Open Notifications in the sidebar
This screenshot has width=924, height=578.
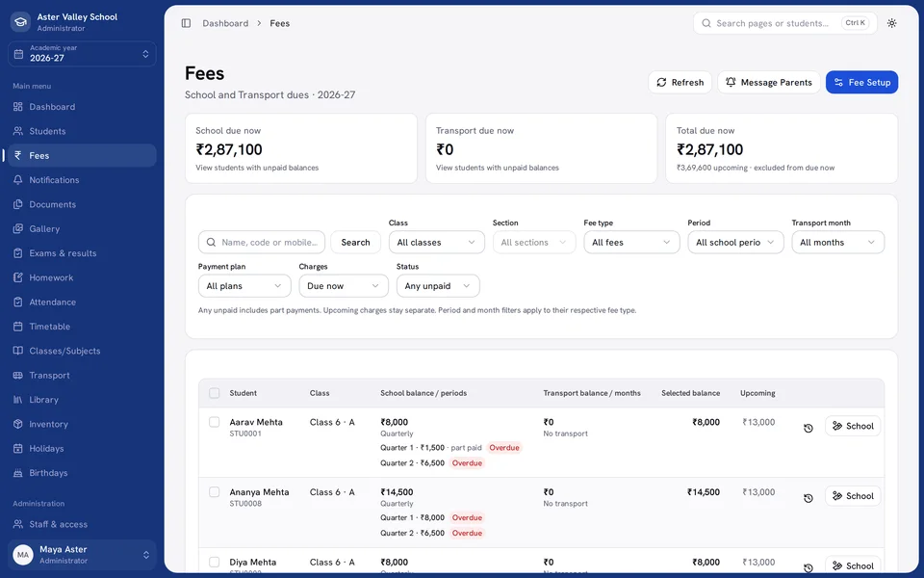coord(82,180)
